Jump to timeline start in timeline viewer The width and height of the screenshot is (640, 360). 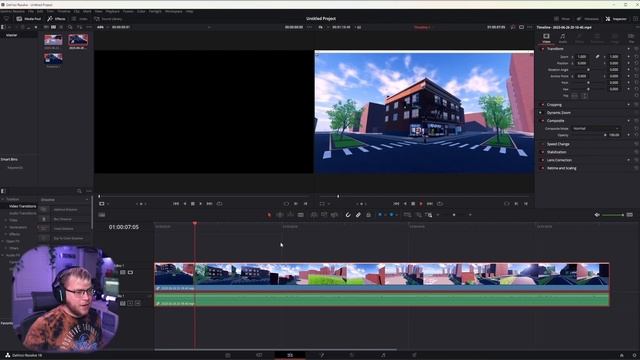(396, 204)
